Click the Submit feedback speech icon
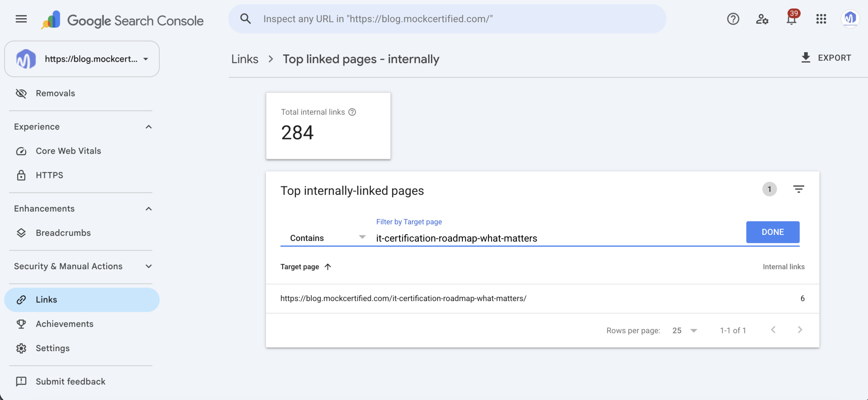 pyautogui.click(x=21, y=382)
